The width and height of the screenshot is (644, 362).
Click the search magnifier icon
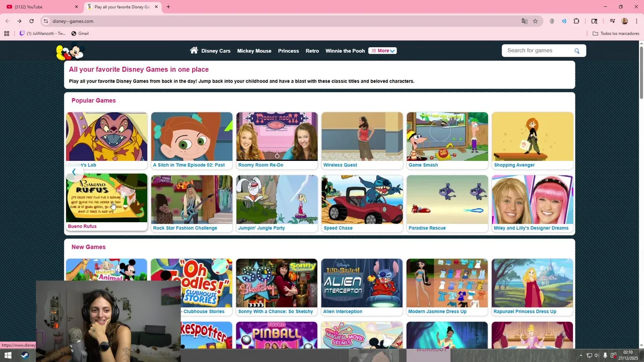point(577,51)
